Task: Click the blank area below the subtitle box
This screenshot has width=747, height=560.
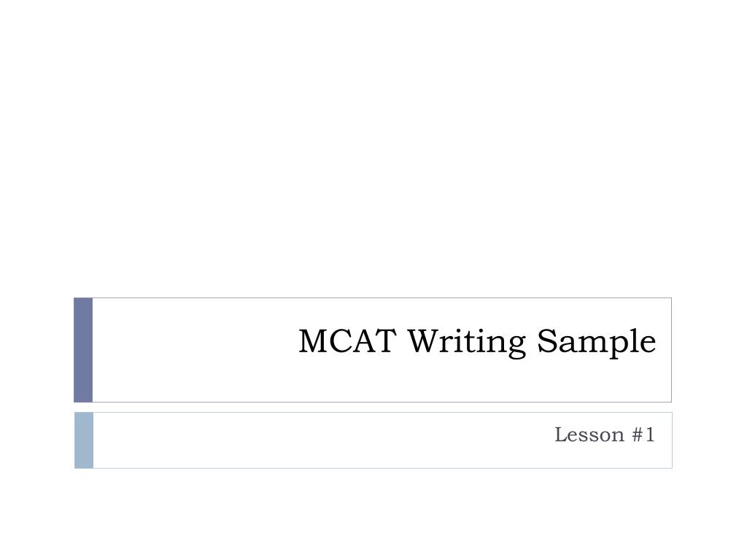Action: [373, 514]
